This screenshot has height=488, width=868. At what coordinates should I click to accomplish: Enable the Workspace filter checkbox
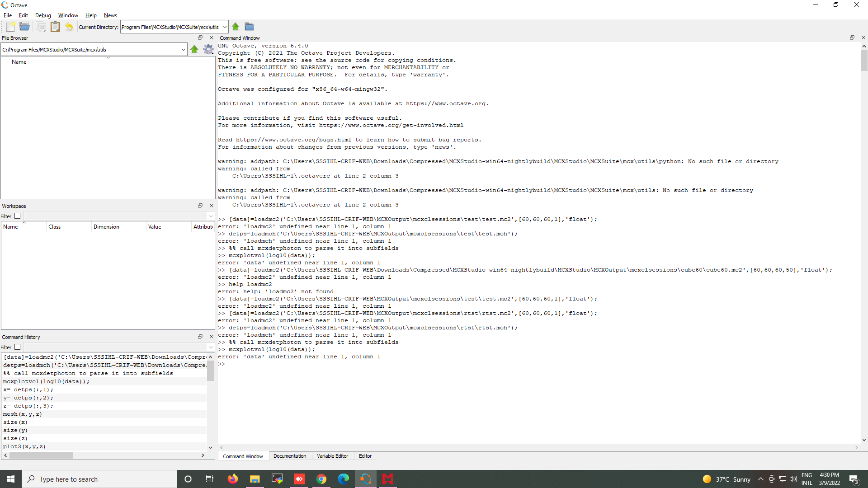pyautogui.click(x=17, y=216)
